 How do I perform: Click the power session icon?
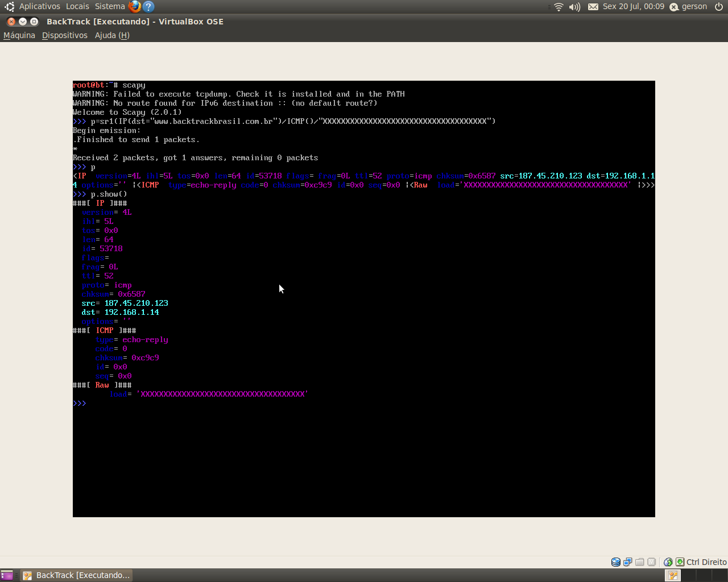point(719,7)
